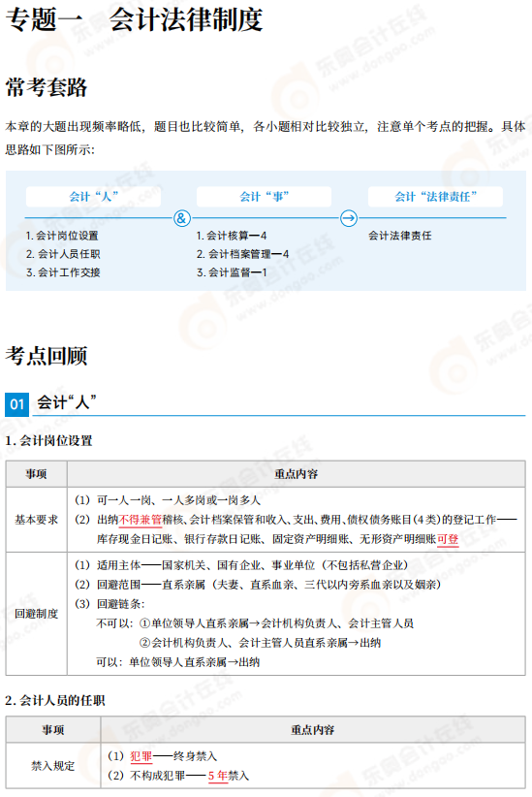Click subheading 1. 会计岗位设置 above table
This screenshot has height=797, width=532.
[x=48, y=441]
